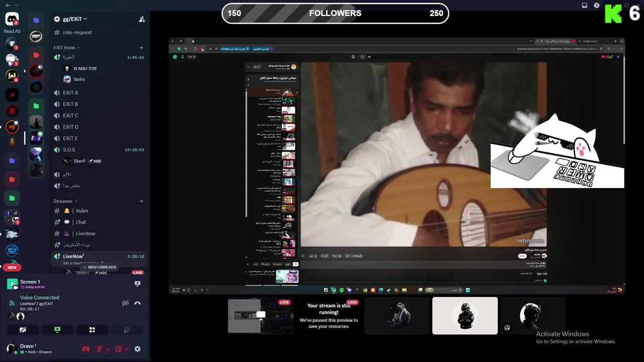Open server with badge 6

tap(12, 76)
